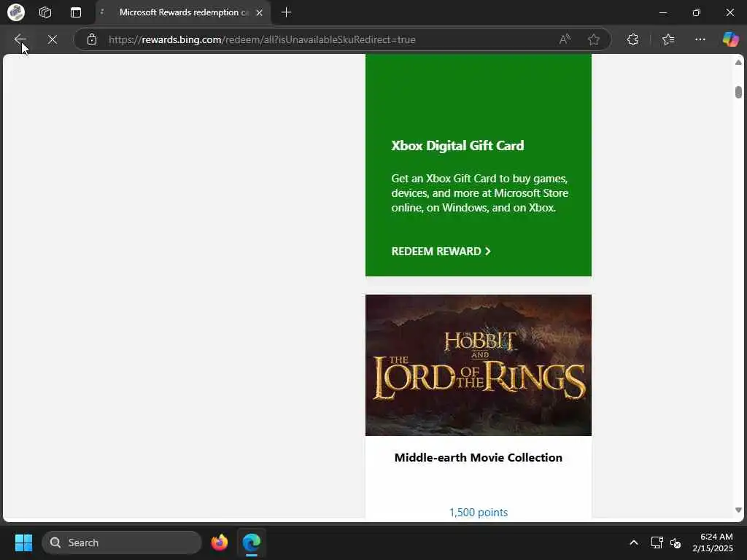
Task: Click REDEEM REWARD on Xbox Gift Card
Action: pos(441,252)
